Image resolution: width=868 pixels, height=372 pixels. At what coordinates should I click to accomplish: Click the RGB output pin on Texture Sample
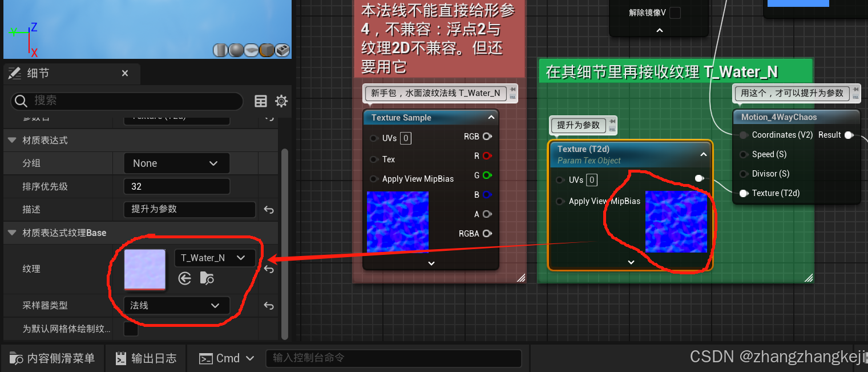(486, 137)
